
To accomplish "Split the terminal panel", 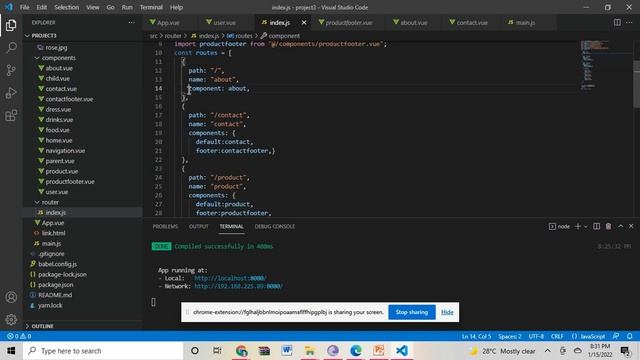I will tap(596, 226).
